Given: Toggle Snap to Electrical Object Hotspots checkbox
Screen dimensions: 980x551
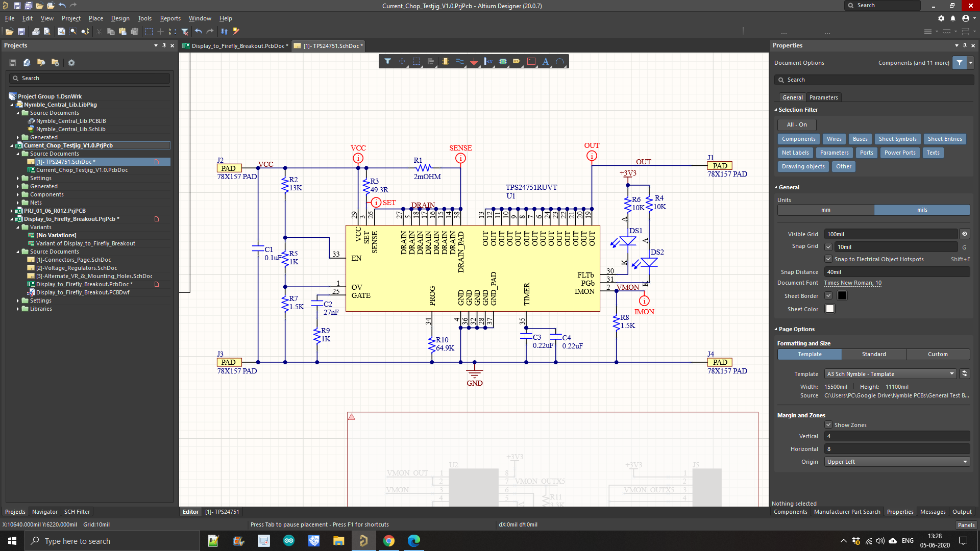Looking at the screenshot, I should 828,259.
